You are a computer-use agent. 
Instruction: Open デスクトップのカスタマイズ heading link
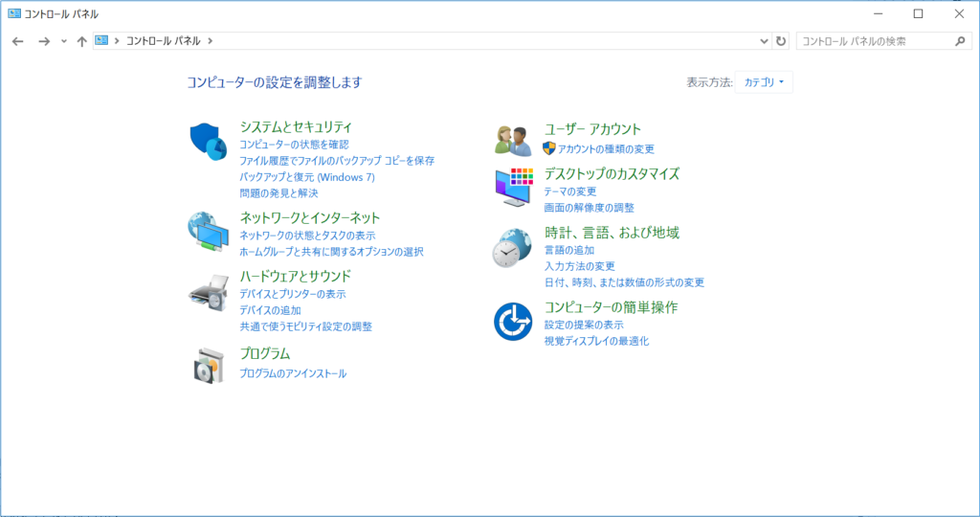tap(612, 174)
